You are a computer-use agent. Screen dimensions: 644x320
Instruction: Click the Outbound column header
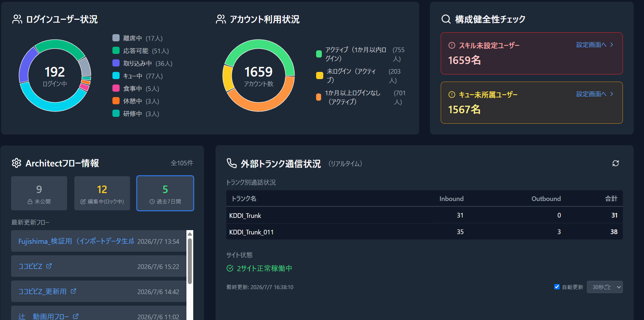(x=546, y=198)
